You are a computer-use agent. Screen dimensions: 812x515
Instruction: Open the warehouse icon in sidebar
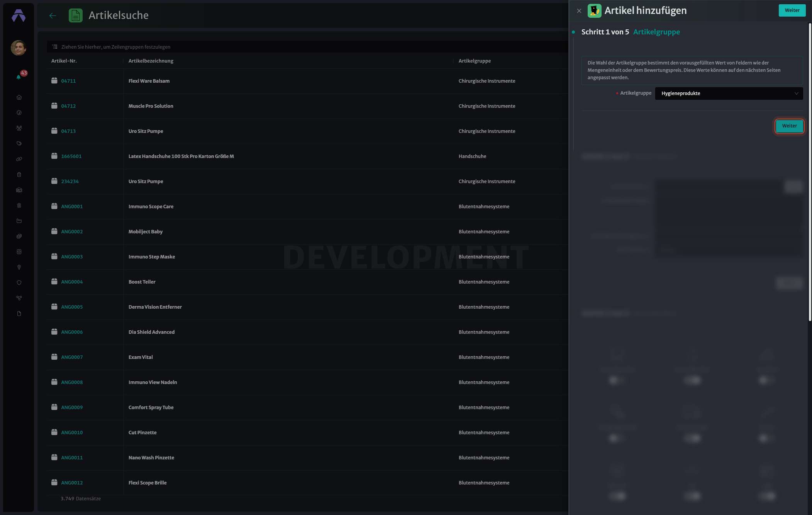[x=19, y=190]
